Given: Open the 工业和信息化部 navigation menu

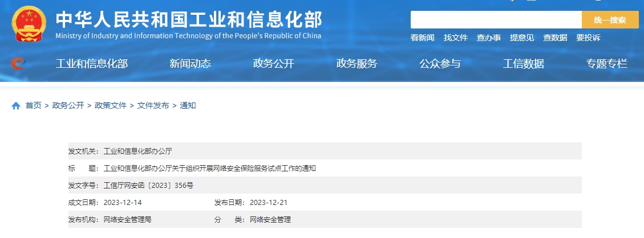Looking at the screenshot, I should point(92,64).
